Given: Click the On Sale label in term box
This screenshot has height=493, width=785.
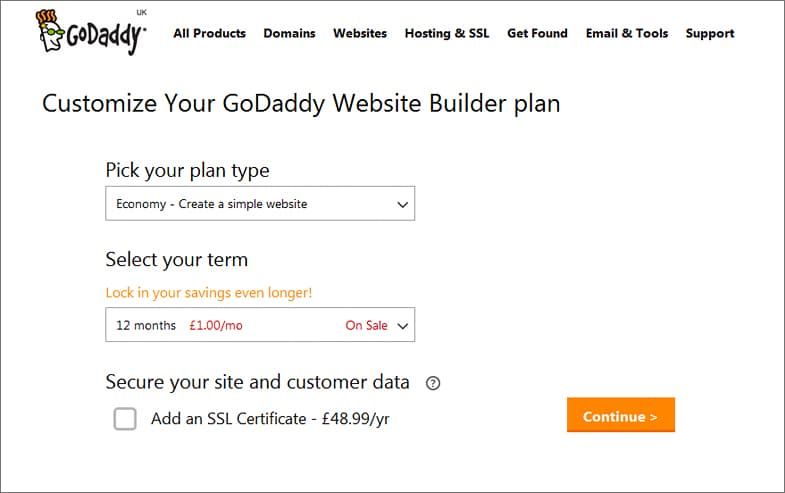Looking at the screenshot, I should click(x=366, y=325).
